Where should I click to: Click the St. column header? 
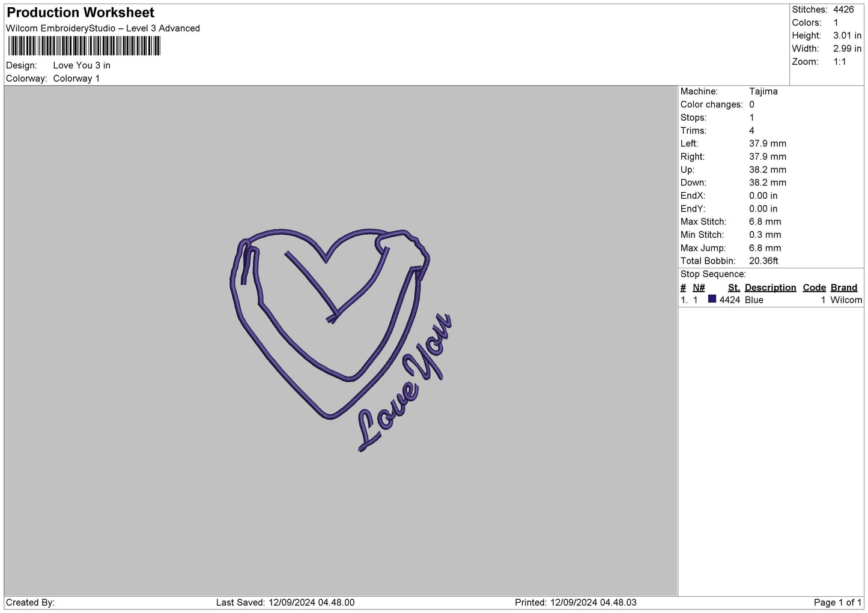click(x=733, y=288)
